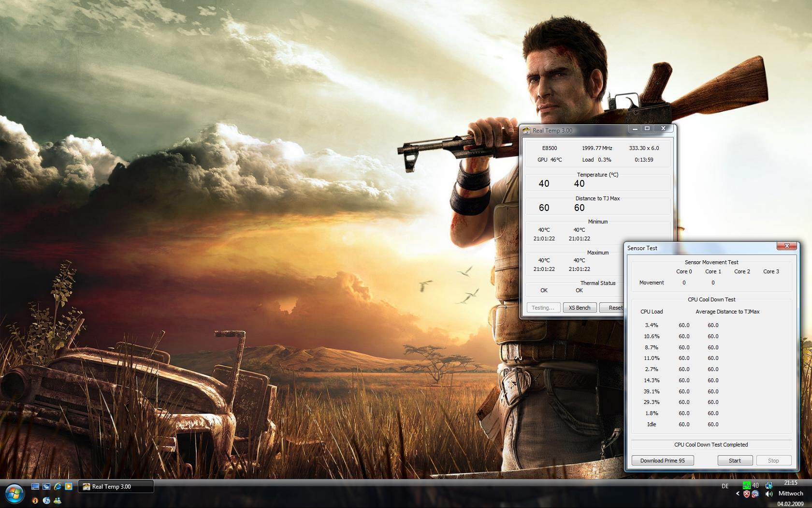Launch Windows Media Player from quick launch
Image resolution: width=812 pixels, height=508 pixels.
[69, 486]
